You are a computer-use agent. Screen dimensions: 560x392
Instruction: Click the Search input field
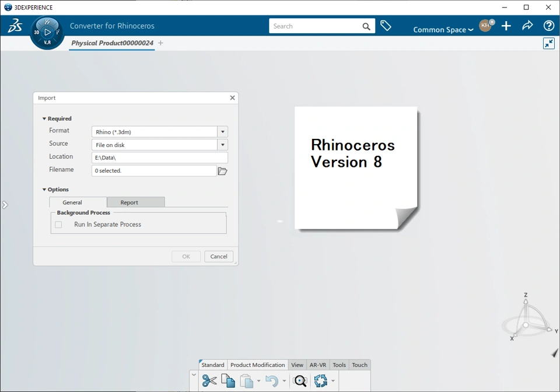316,26
